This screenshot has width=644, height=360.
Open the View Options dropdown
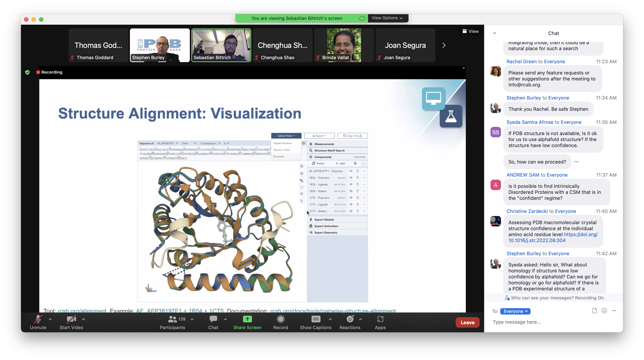387,18
